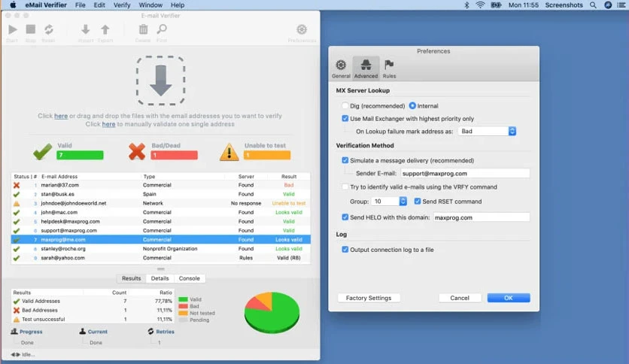
Task: Click the Start play icon in toolbar
Action: [13, 29]
